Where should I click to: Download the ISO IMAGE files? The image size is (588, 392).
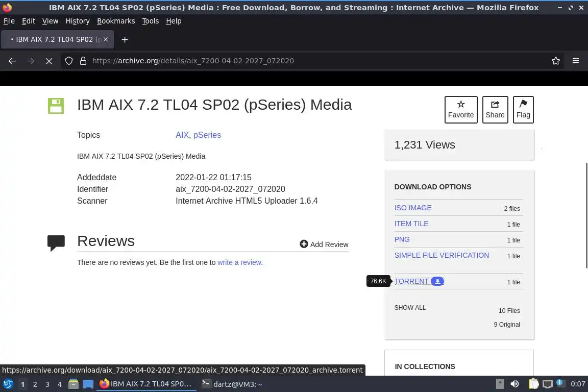point(413,208)
